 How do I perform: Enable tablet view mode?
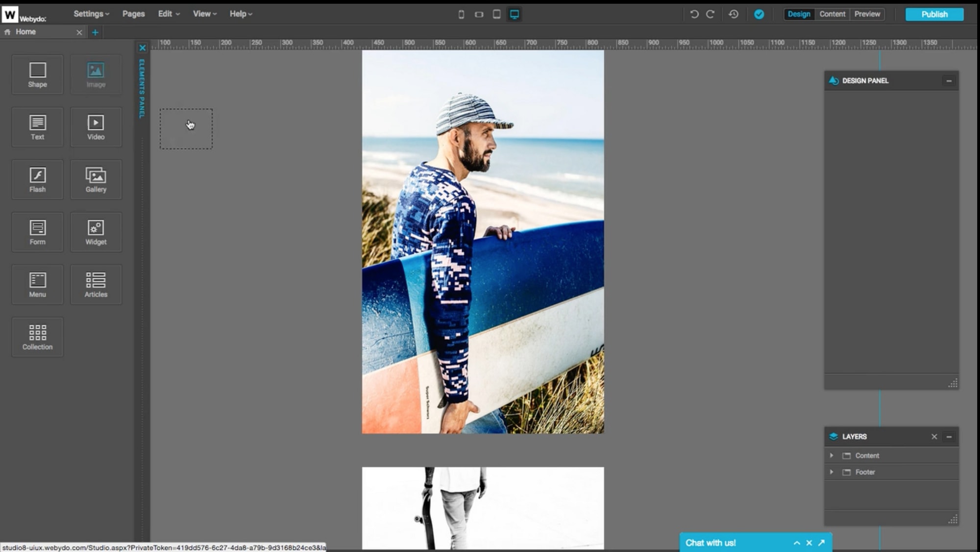point(496,14)
